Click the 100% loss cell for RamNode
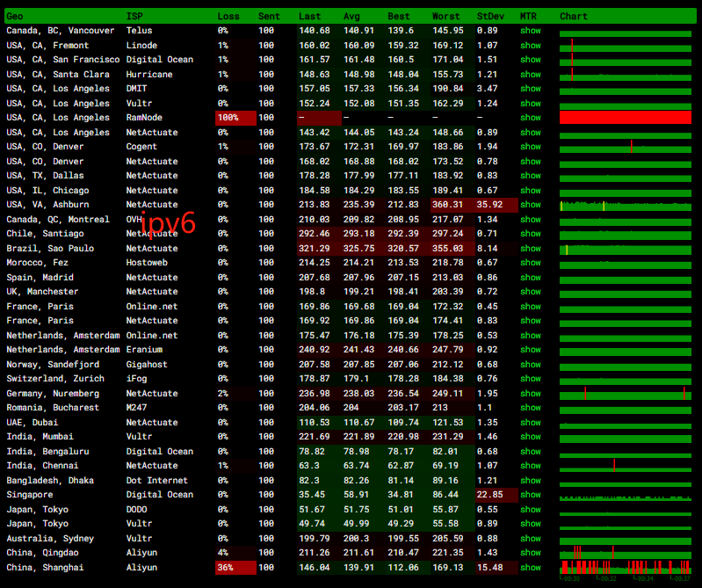The width and height of the screenshot is (702, 588). click(x=236, y=118)
